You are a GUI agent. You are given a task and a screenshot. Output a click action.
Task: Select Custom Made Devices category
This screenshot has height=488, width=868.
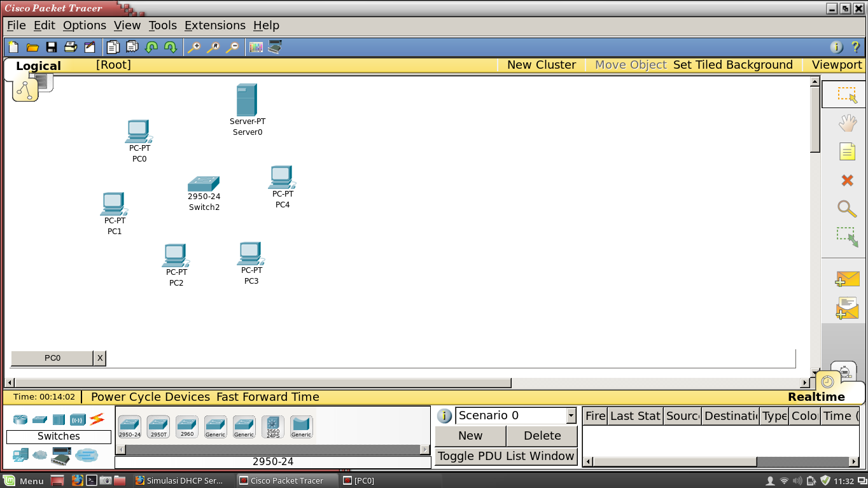pos(61,456)
